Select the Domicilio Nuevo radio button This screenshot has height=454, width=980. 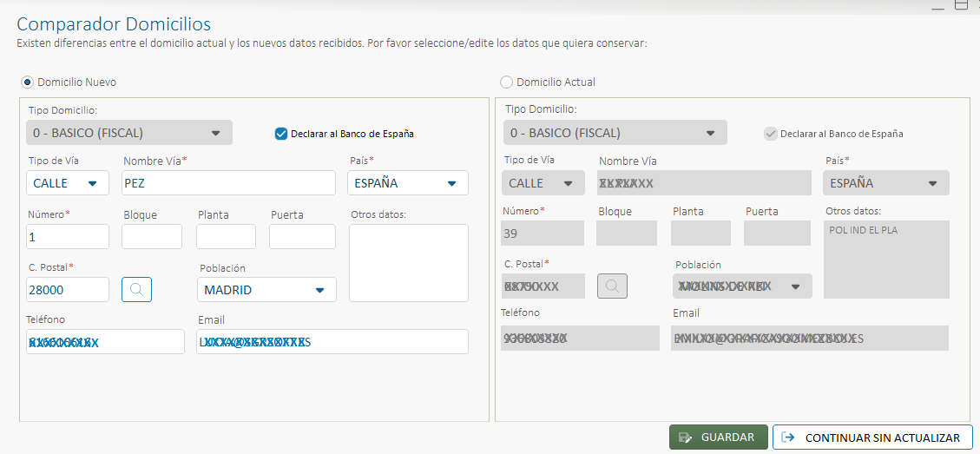click(x=27, y=82)
